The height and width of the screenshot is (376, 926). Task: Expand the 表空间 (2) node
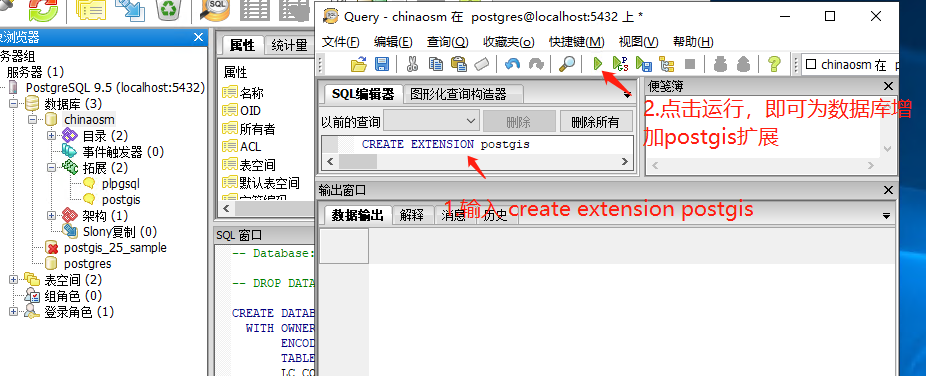(14, 280)
